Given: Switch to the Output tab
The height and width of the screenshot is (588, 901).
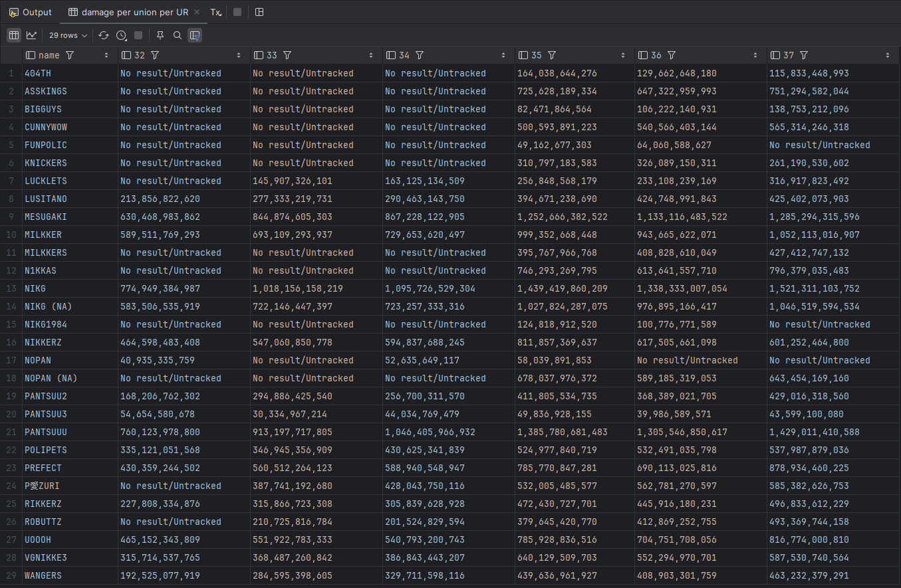Looking at the screenshot, I should tap(31, 12).
